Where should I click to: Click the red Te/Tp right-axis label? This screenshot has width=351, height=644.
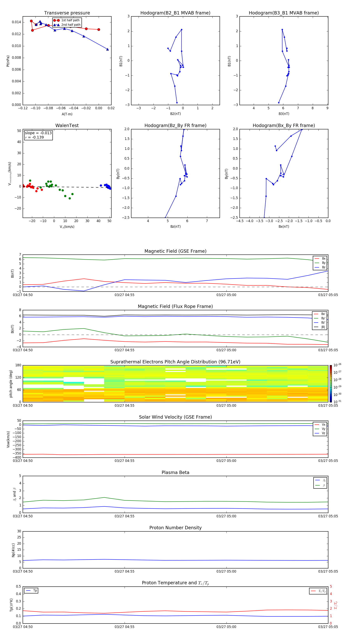pos(336,605)
